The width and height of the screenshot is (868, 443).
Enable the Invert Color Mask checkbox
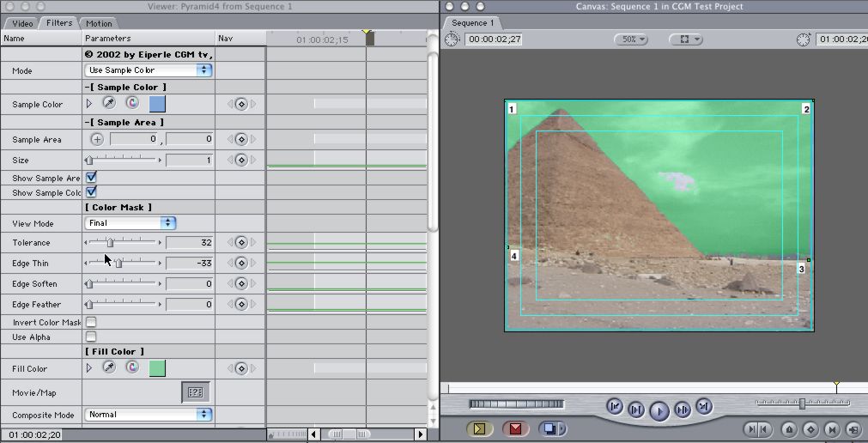(91, 322)
